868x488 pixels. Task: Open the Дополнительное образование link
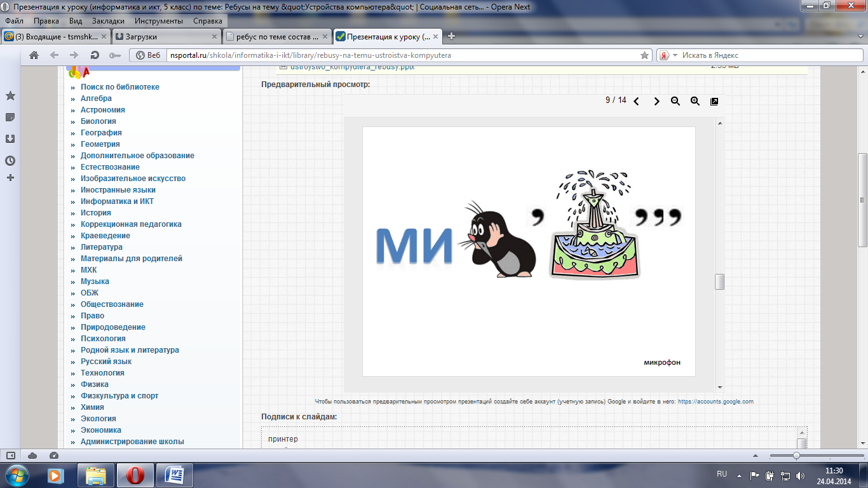point(137,156)
